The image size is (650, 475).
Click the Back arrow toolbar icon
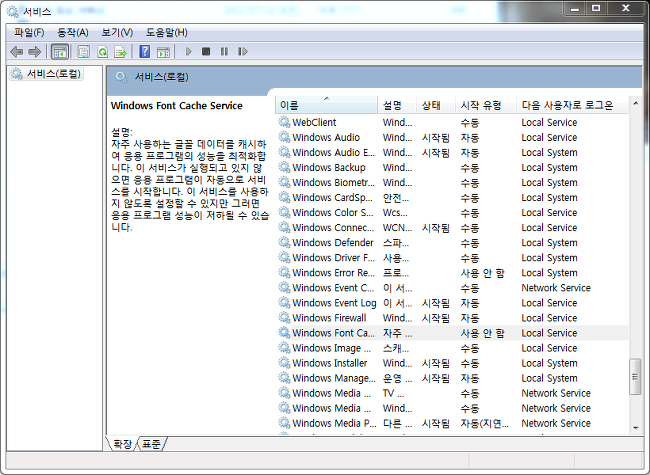click(x=17, y=52)
